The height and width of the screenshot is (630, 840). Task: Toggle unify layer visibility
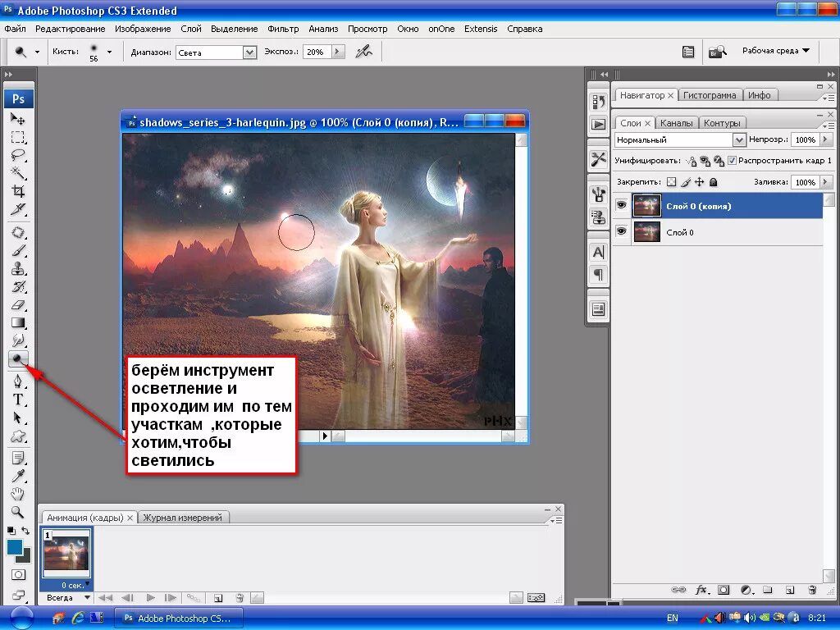coord(705,161)
